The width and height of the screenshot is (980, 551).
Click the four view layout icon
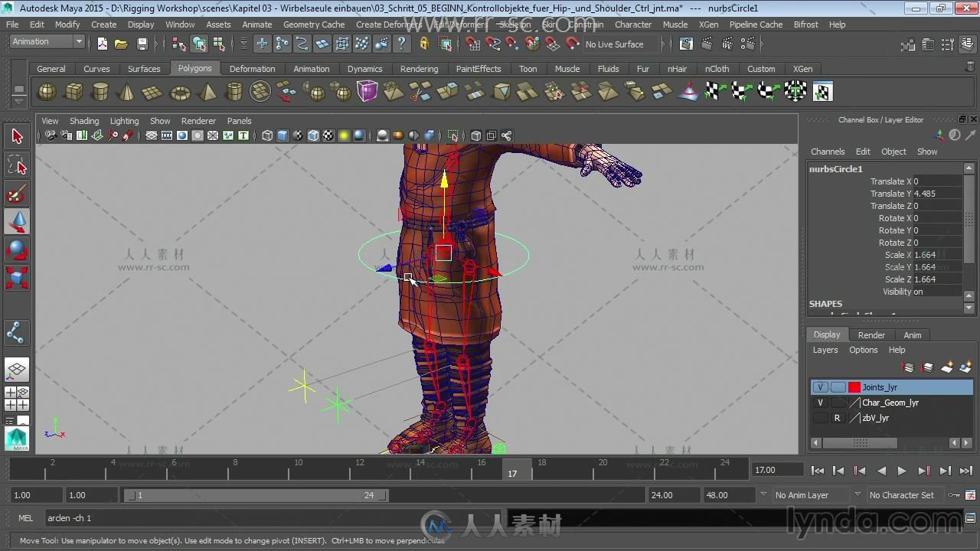click(17, 399)
